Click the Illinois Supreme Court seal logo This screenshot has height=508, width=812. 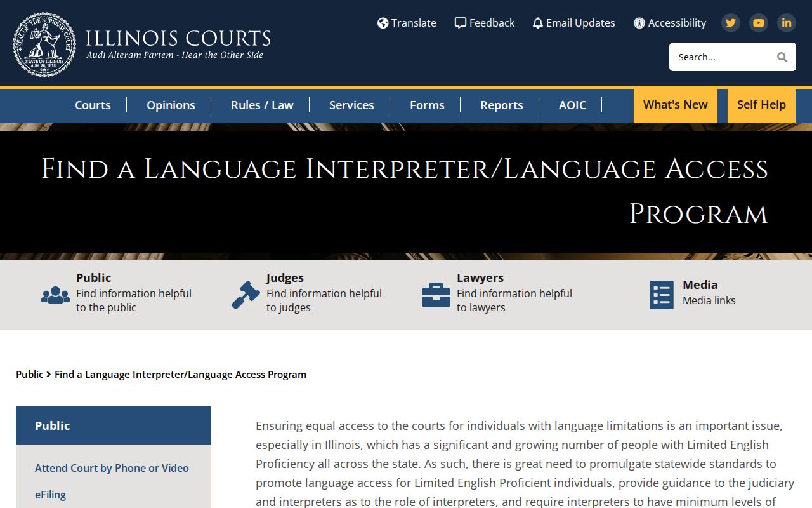coord(44,44)
